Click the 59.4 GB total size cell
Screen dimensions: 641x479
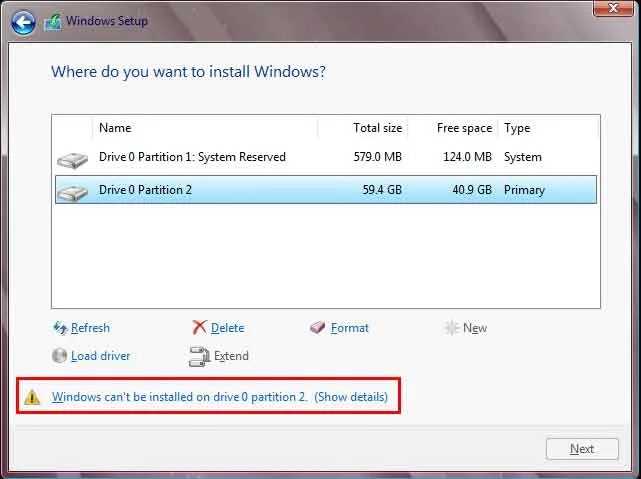coord(382,190)
